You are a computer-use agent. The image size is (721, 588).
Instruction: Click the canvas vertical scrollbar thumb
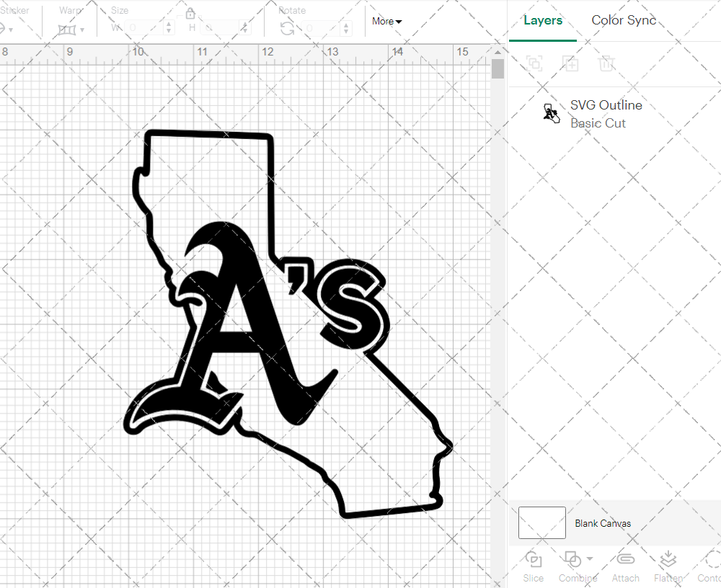tap(497, 69)
